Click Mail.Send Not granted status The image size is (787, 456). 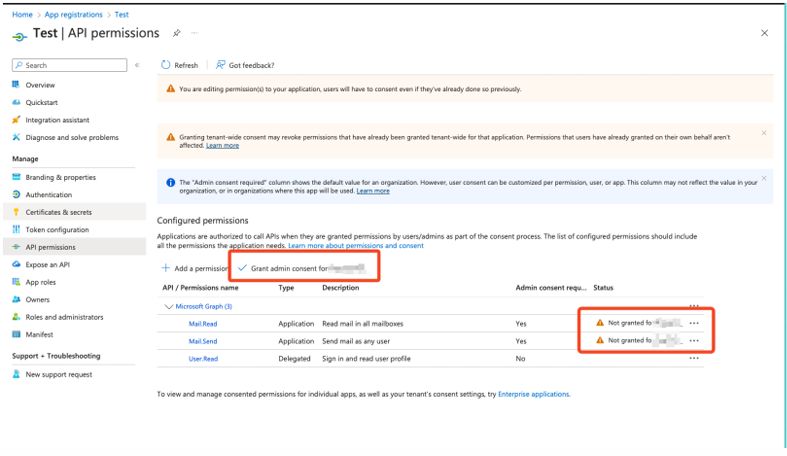(x=639, y=341)
